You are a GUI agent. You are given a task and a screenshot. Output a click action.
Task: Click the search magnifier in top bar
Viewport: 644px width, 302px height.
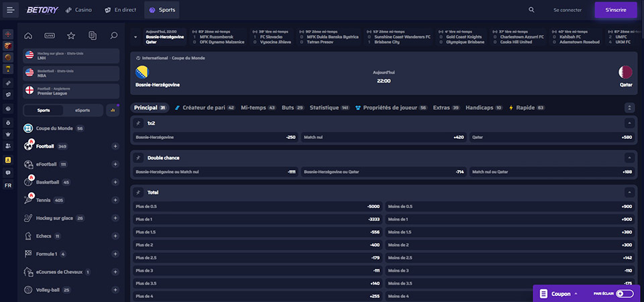click(531, 10)
